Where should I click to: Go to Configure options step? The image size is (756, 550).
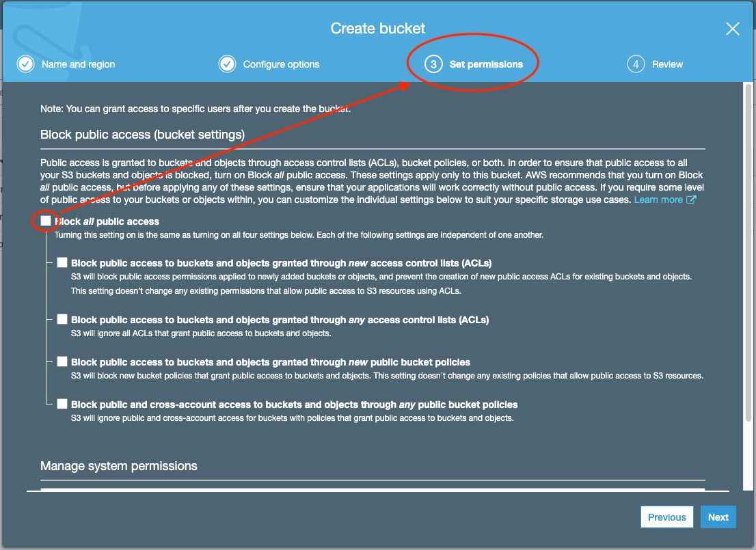[281, 64]
